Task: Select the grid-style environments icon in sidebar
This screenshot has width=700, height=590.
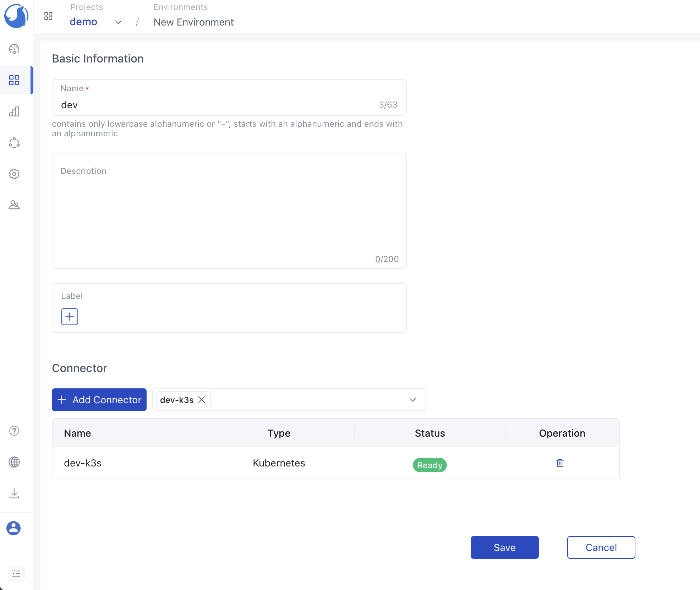Action: click(14, 80)
